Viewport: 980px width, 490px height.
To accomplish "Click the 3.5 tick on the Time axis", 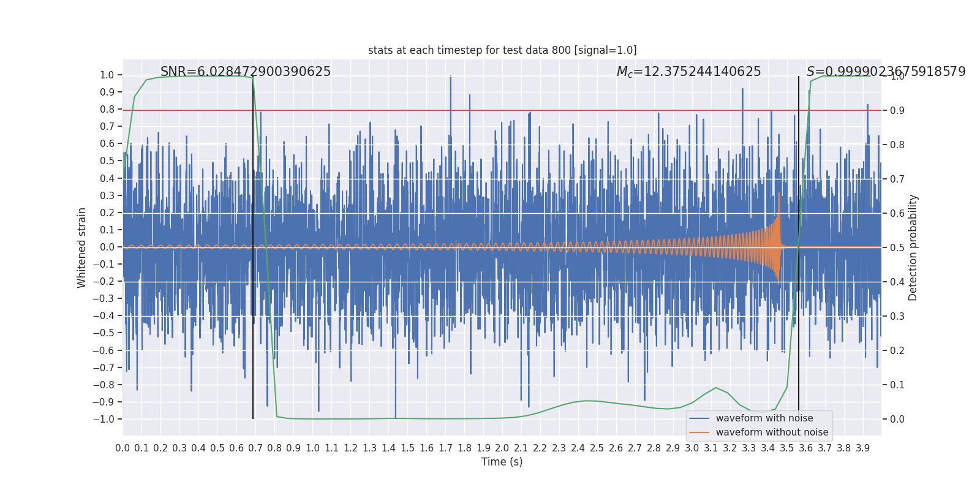I will click(787, 448).
